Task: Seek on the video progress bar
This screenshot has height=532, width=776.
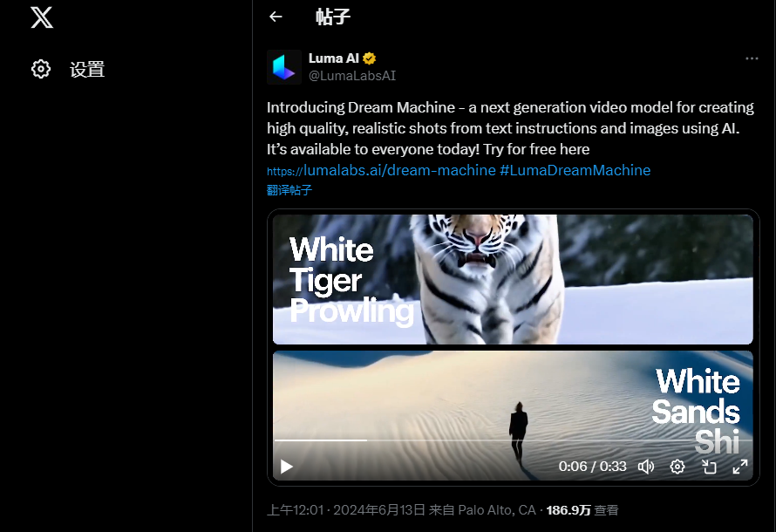Action: 514,440
